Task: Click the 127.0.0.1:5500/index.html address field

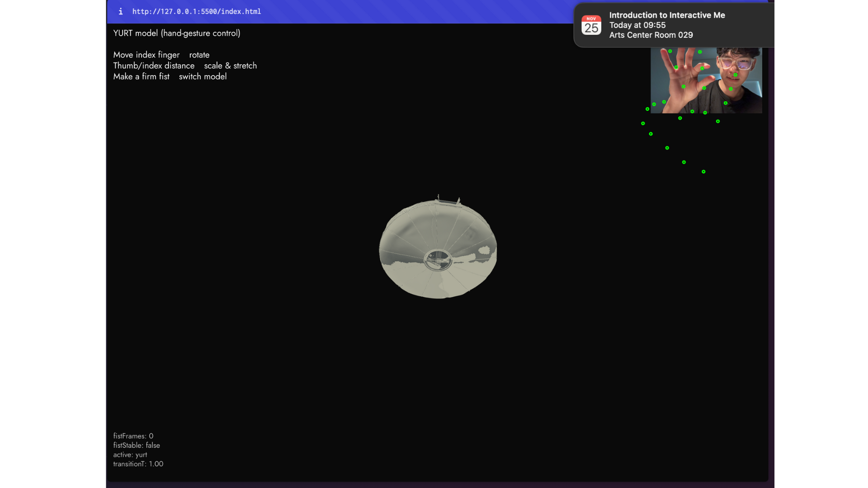Action: click(196, 12)
